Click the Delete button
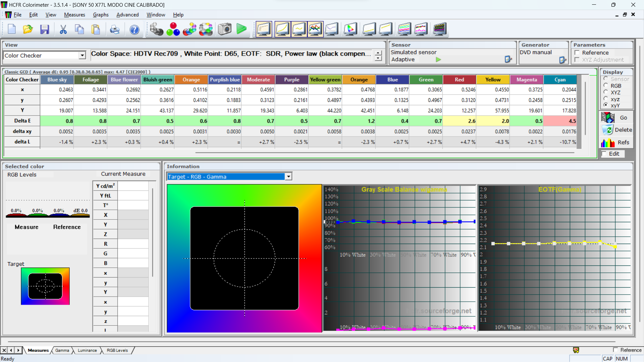Viewport: 644px width, 362px height. point(616,130)
